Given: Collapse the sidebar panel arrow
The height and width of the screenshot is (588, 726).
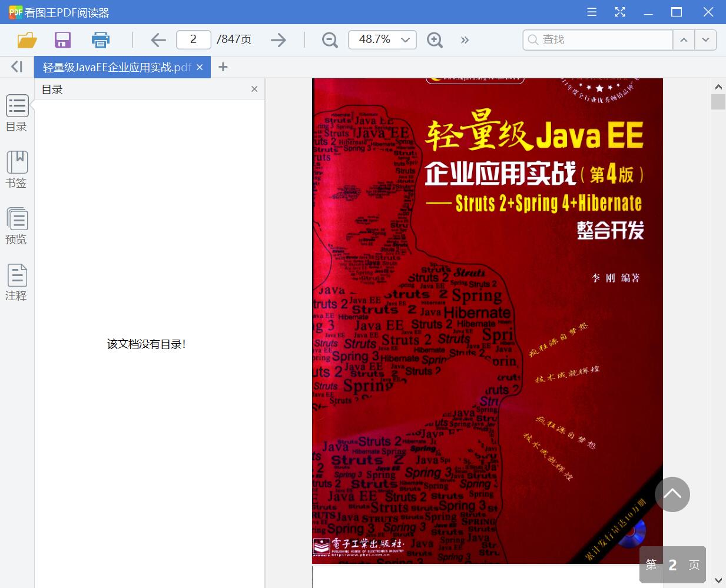Looking at the screenshot, I should coord(16,67).
